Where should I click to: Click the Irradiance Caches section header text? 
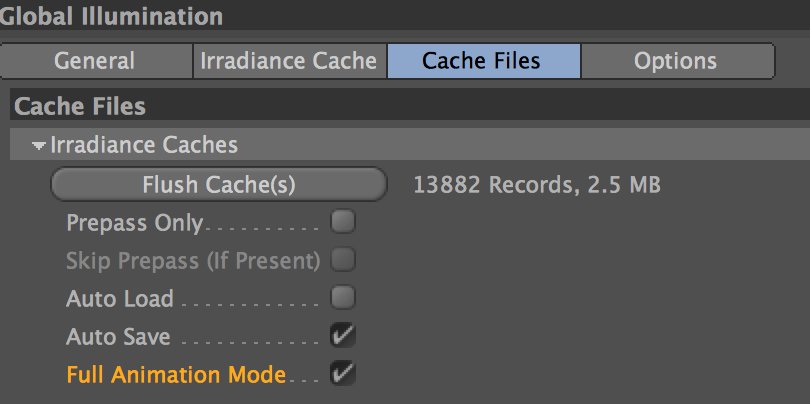coord(144,145)
